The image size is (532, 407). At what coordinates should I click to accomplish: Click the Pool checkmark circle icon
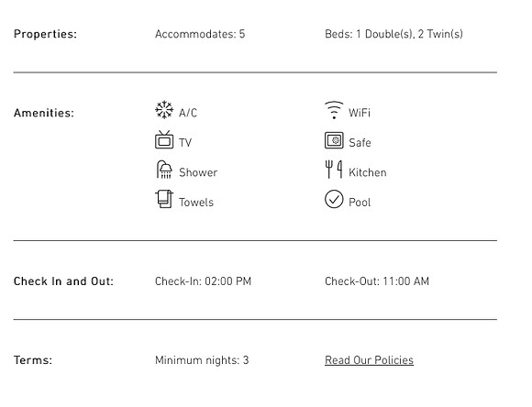[x=334, y=199]
